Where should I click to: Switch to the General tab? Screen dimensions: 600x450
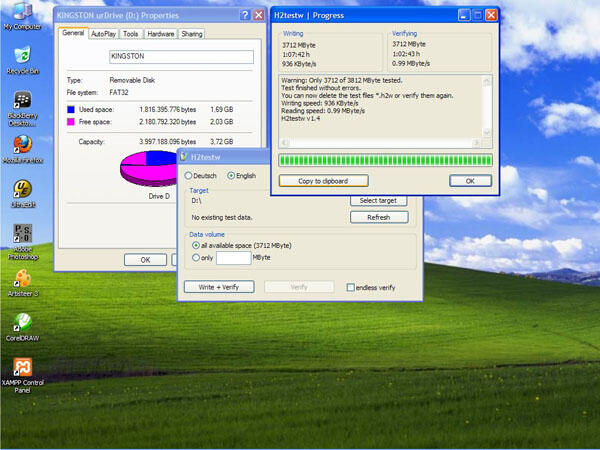[73, 33]
